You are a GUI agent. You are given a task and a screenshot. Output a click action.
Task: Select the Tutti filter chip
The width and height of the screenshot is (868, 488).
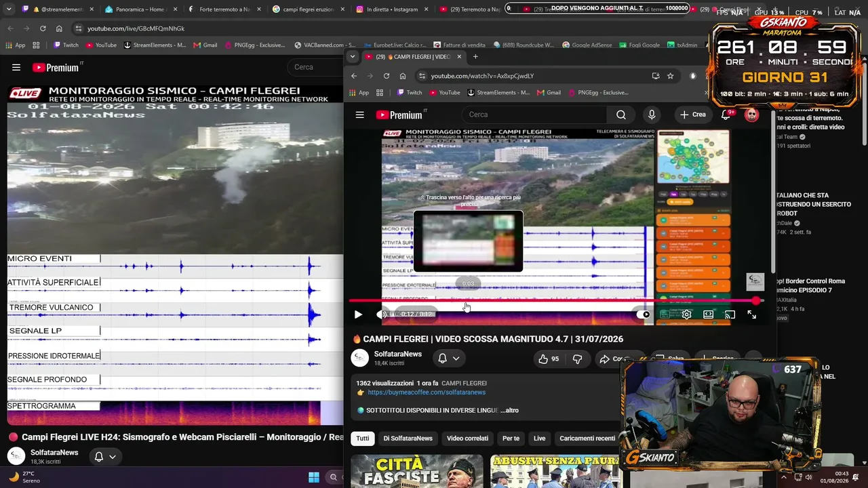pyautogui.click(x=363, y=439)
